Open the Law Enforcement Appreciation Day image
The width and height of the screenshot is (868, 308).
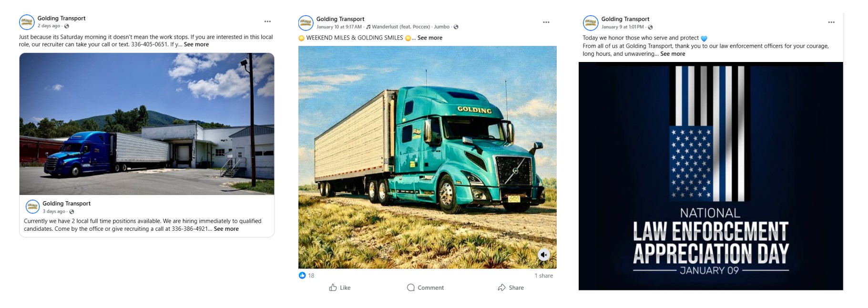[710, 176]
